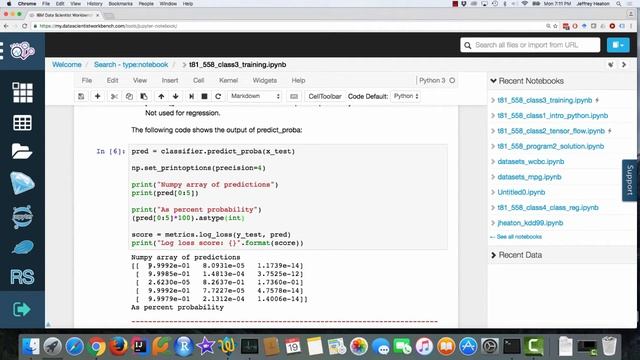Move selected cell down arrow
This screenshot has width=640, height=360.
coord(176,96)
